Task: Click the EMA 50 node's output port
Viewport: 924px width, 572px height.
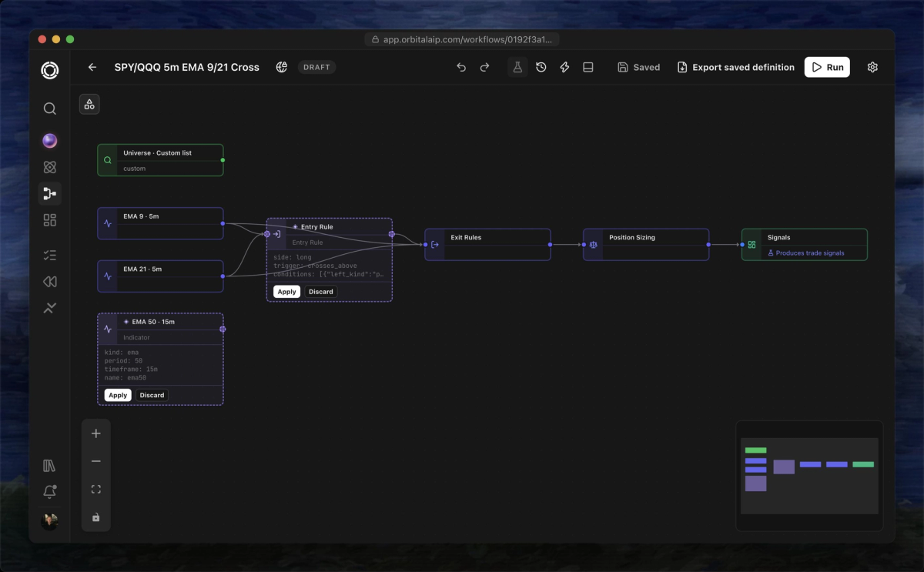Action: click(x=223, y=329)
